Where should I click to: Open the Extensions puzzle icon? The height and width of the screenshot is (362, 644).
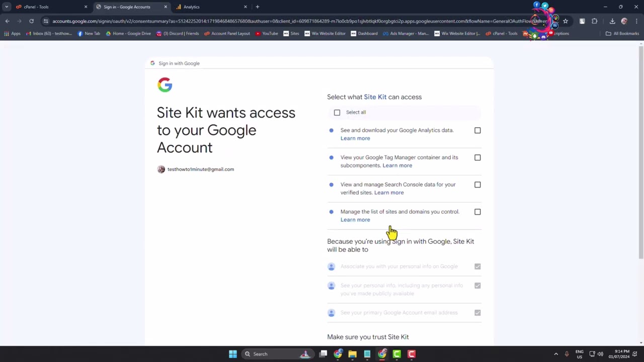(x=595, y=21)
